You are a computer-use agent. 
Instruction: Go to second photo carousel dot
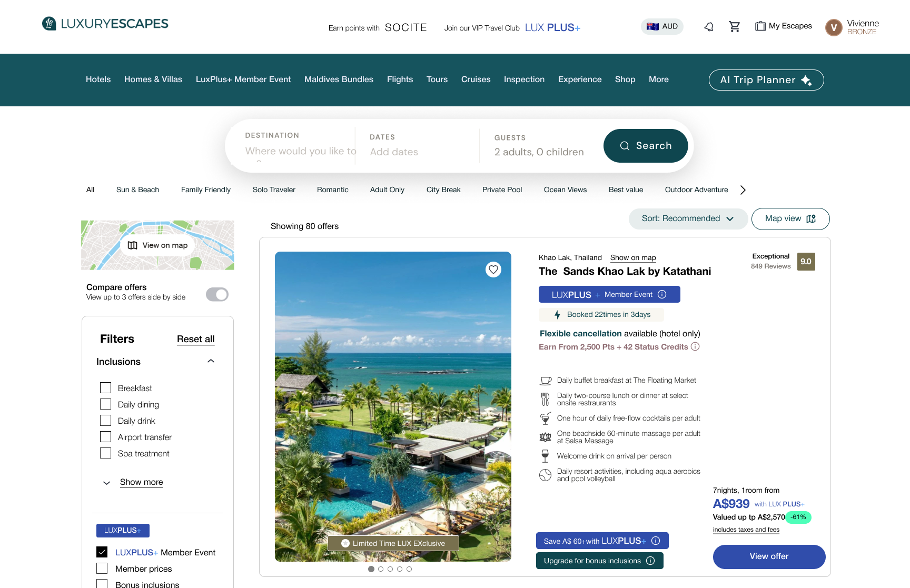point(381,569)
